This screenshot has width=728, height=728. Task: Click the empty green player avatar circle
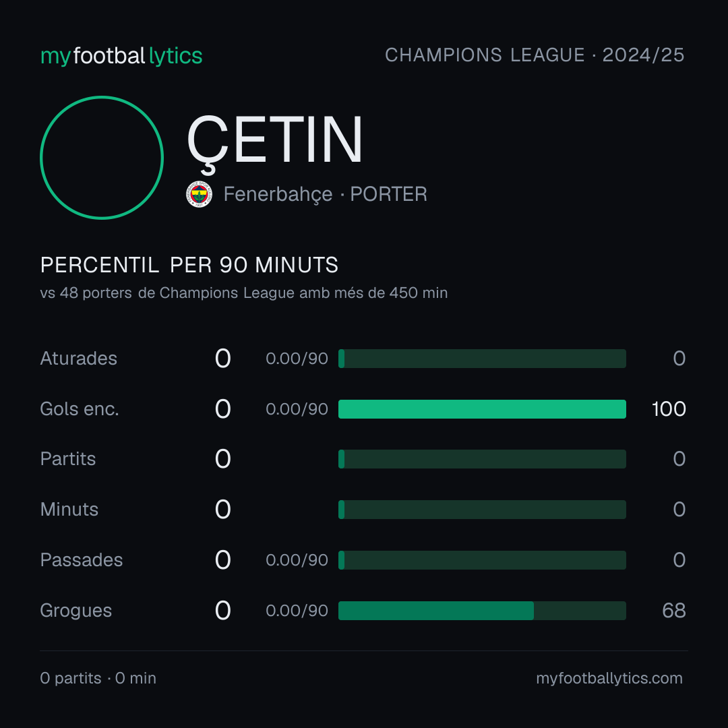click(102, 158)
